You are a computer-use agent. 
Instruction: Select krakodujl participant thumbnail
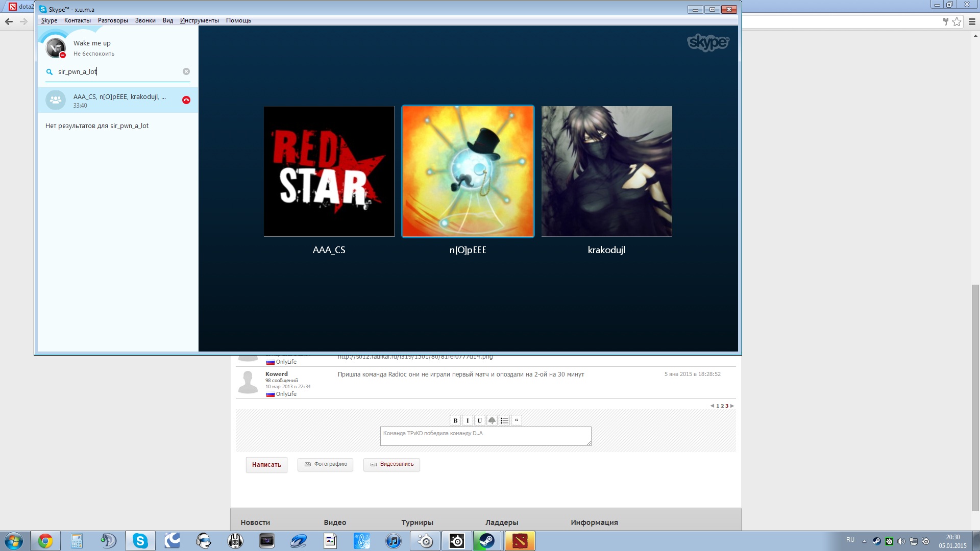607,171
